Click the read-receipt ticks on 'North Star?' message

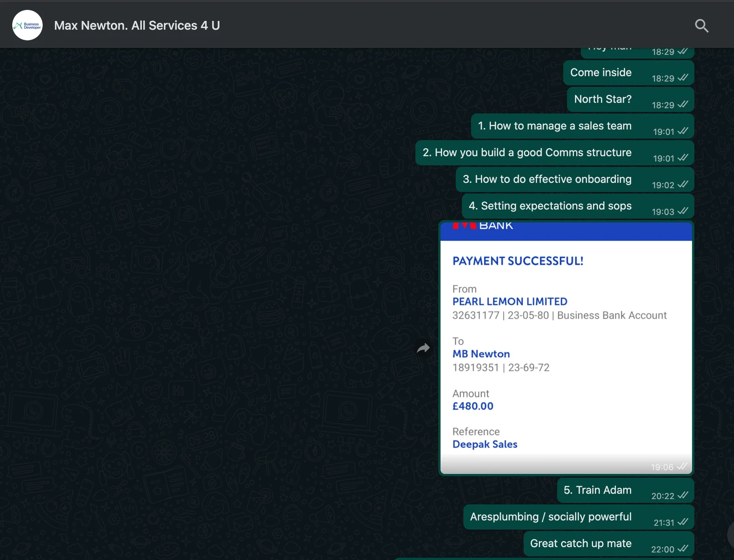click(683, 104)
